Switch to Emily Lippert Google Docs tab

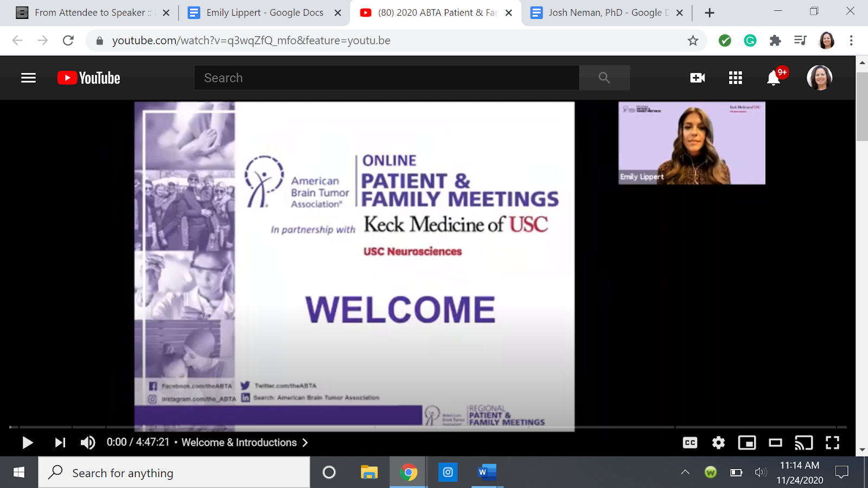tap(264, 12)
